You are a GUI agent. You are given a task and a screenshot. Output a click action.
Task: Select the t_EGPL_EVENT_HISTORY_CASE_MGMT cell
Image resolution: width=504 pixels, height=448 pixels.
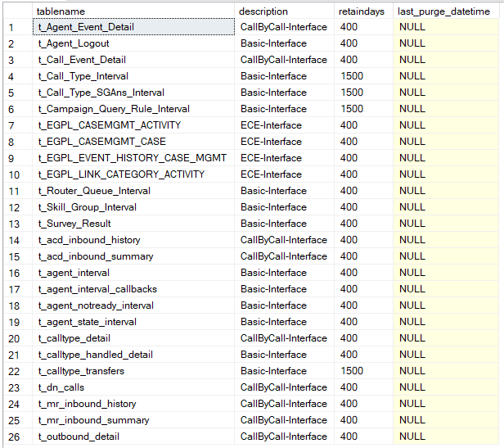click(x=133, y=158)
